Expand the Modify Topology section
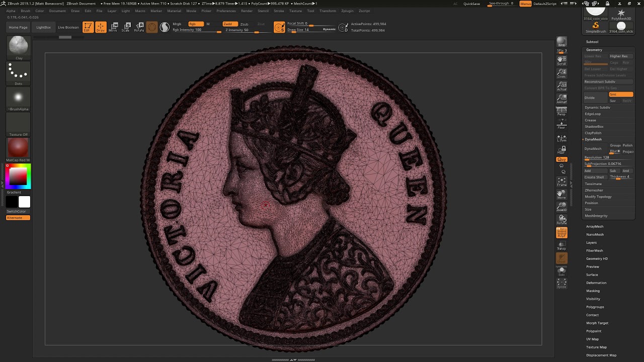This screenshot has height=362, width=644. (598, 197)
